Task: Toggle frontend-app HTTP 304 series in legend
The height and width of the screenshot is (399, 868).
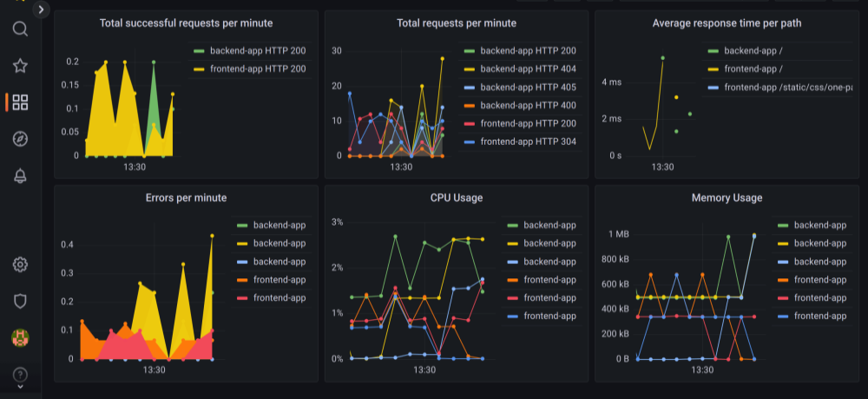Action: (528, 141)
